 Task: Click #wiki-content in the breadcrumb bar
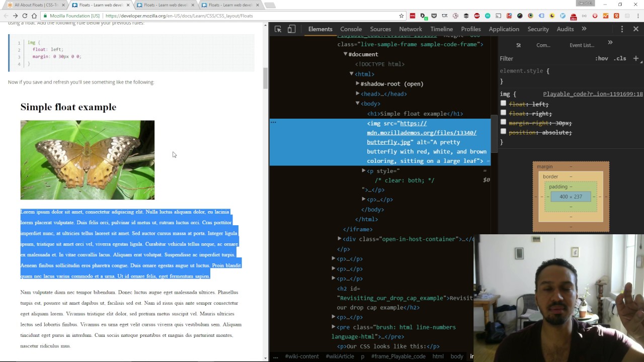click(302, 356)
